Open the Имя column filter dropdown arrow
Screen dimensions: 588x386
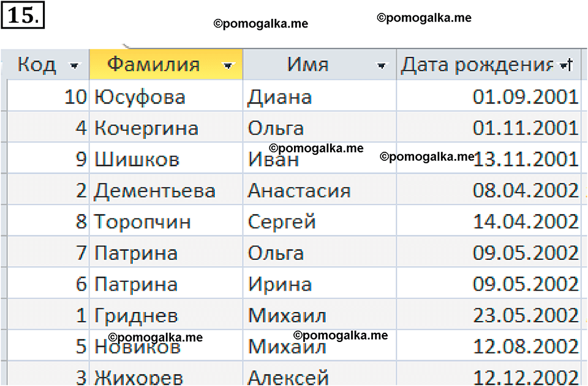[x=382, y=66]
